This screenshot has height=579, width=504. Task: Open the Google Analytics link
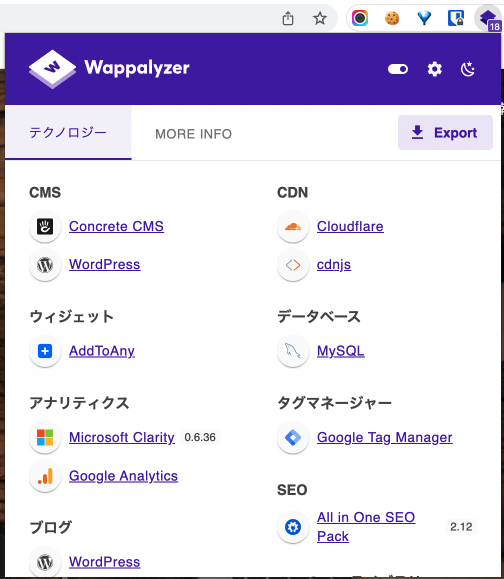[123, 476]
